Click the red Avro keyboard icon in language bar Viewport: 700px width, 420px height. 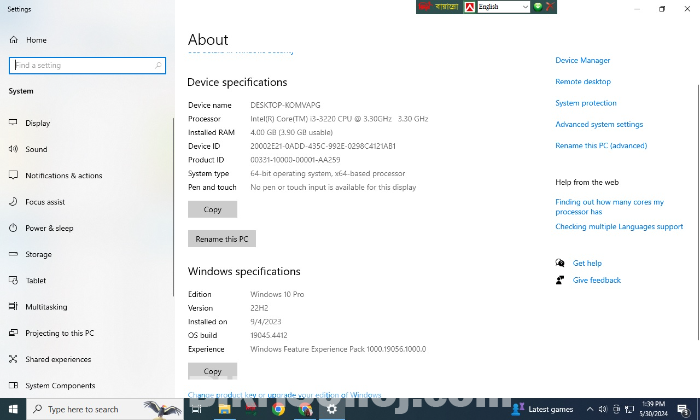click(x=470, y=7)
